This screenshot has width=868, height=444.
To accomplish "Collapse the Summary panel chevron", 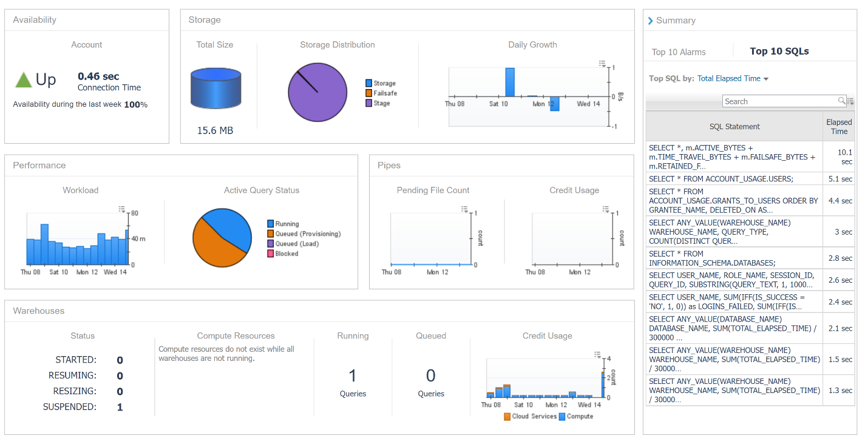I will pyautogui.click(x=650, y=21).
